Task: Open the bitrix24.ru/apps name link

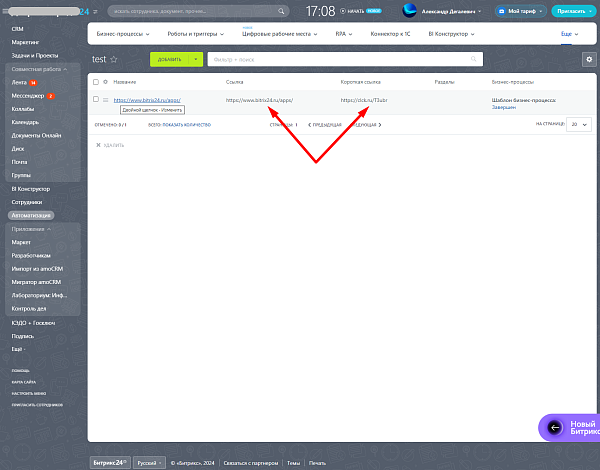Action: [147, 100]
